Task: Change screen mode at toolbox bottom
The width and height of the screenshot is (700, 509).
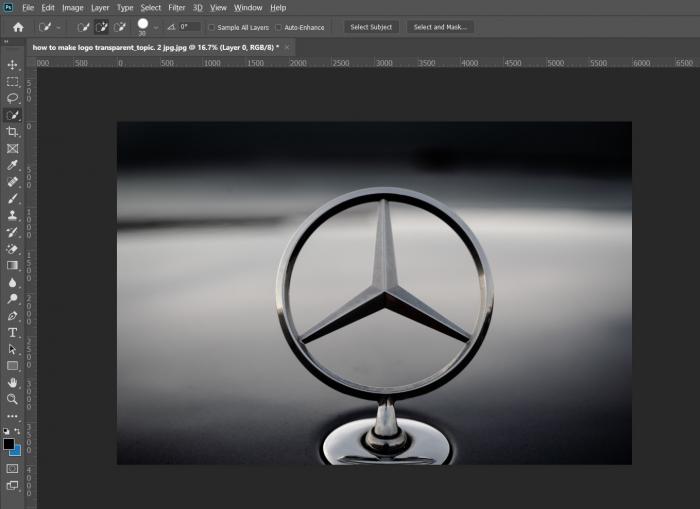Action: click(x=12, y=485)
